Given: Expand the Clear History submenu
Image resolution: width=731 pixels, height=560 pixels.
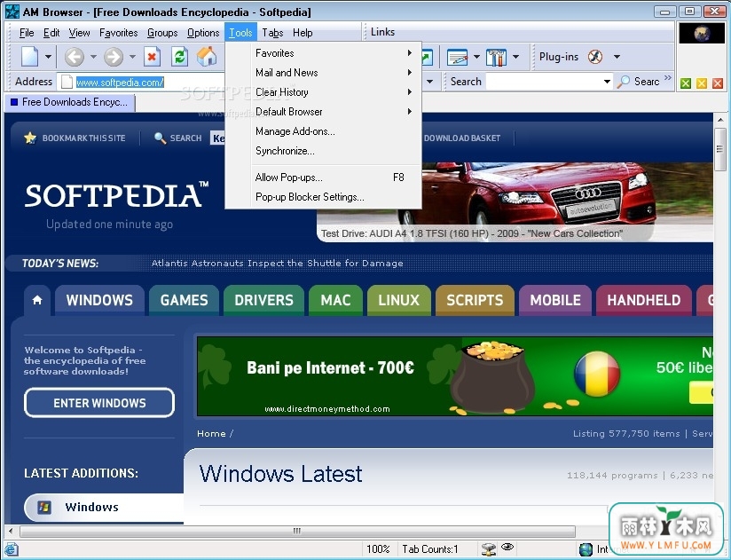Looking at the screenshot, I should click(x=324, y=92).
